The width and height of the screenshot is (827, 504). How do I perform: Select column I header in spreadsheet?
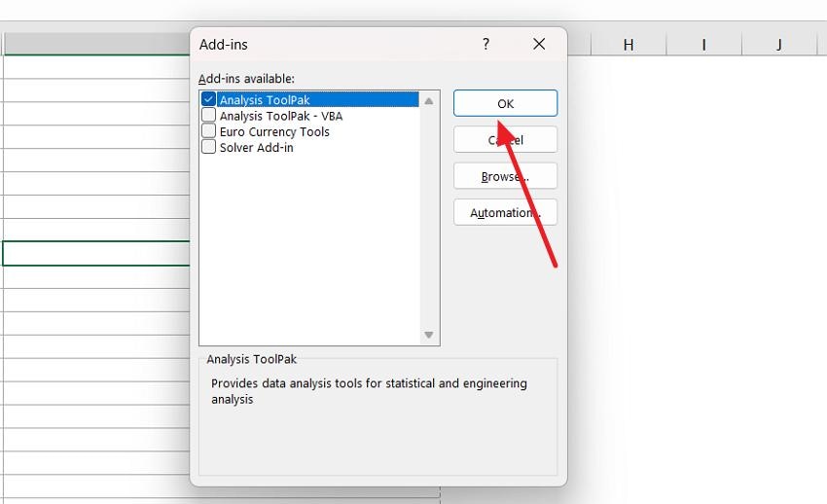[703, 45]
